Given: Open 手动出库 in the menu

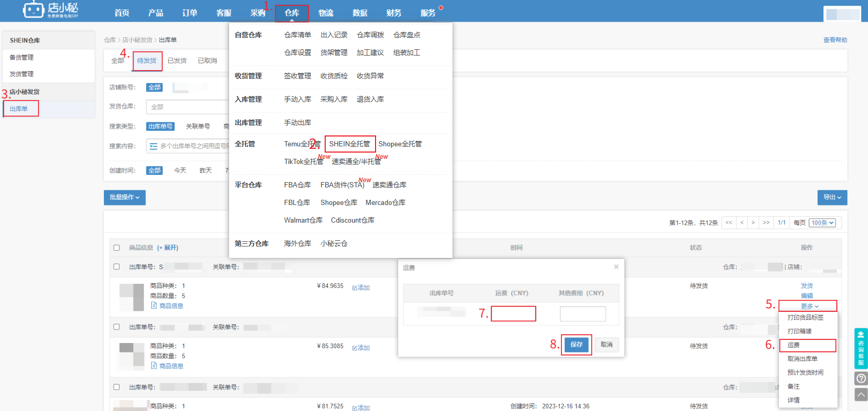Looking at the screenshot, I should (x=298, y=122).
